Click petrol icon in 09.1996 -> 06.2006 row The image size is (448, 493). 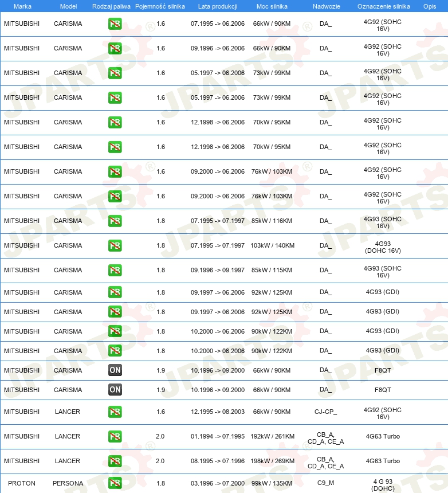click(x=115, y=48)
